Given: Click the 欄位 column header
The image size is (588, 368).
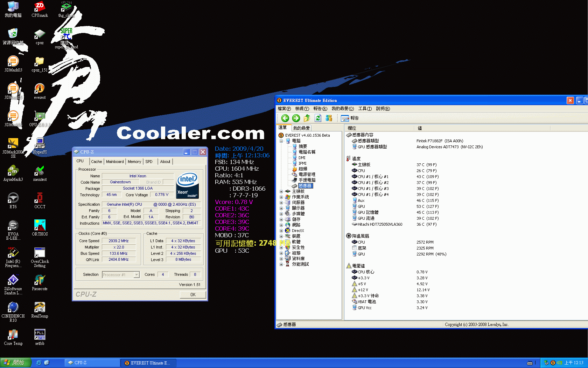Looking at the screenshot, I should pos(379,128).
